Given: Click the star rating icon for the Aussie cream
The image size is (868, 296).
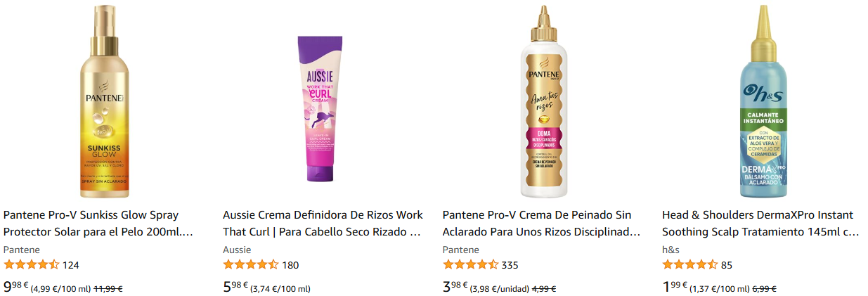Looking at the screenshot, I should click(x=250, y=265).
